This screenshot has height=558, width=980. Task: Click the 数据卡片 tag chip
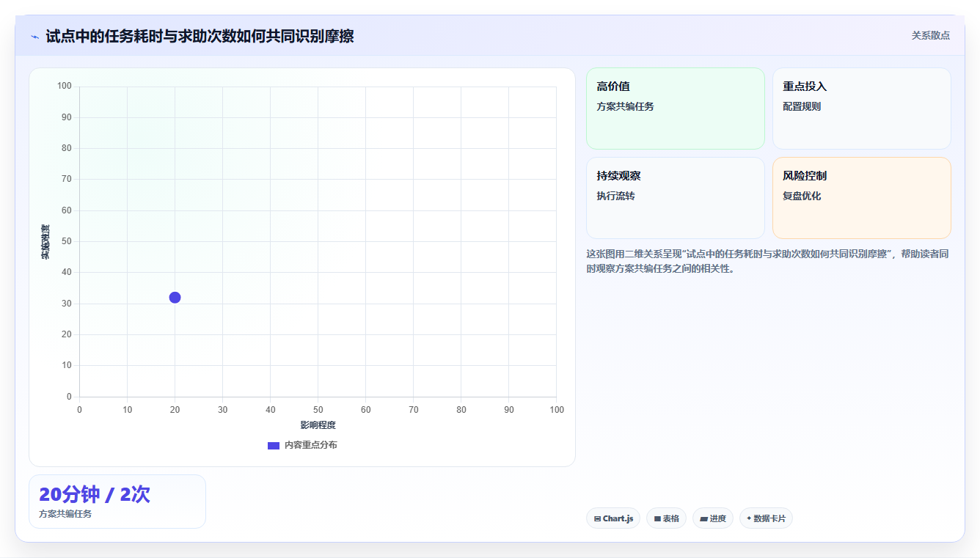pos(766,518)
